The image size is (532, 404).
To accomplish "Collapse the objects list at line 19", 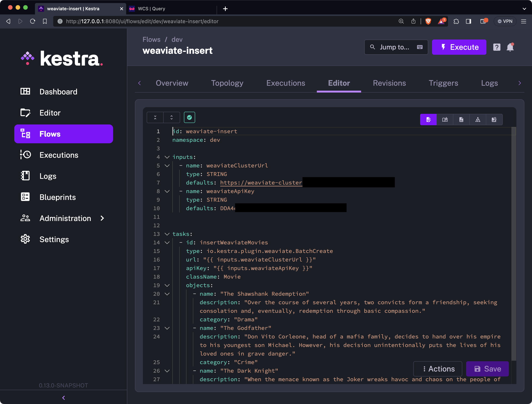I will pos(167,285).
